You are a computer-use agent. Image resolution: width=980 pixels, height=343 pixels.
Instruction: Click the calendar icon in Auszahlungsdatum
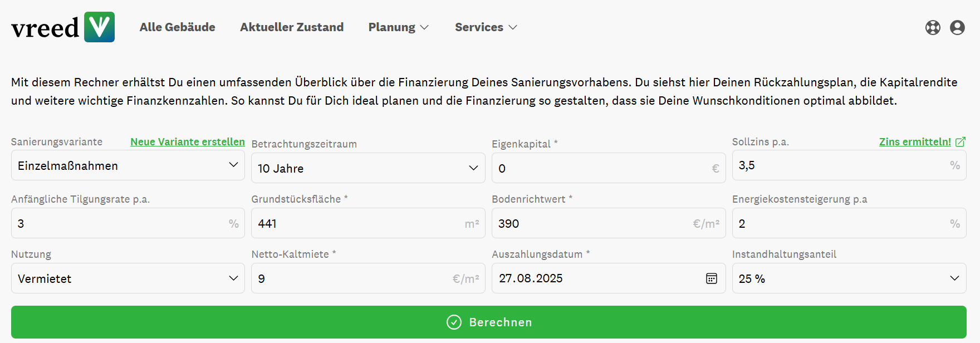tap(711, 278)
